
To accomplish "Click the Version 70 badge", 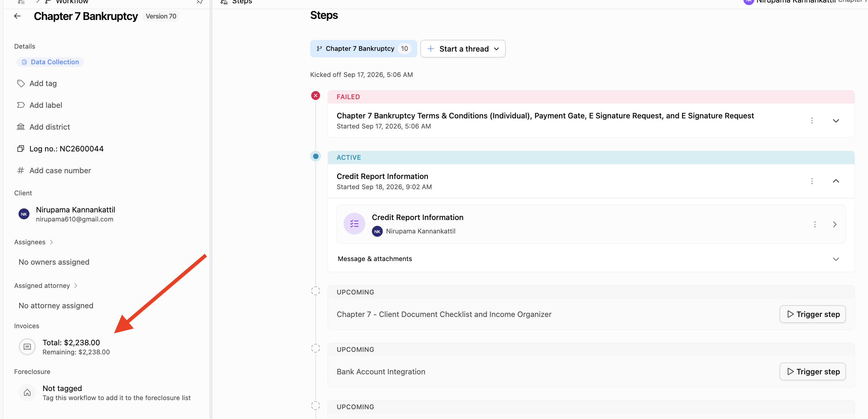I will click(x=161, y=16).
